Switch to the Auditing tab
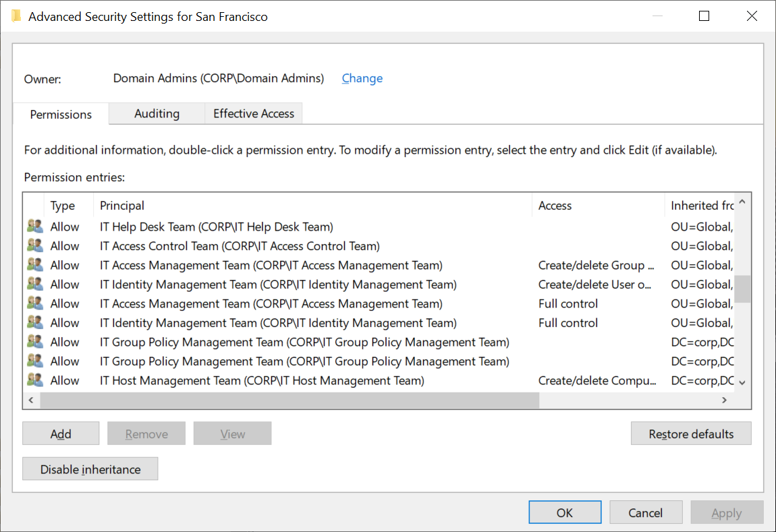Image resolution: width=776 pixels, height=532 pixels. coord(156,113)
